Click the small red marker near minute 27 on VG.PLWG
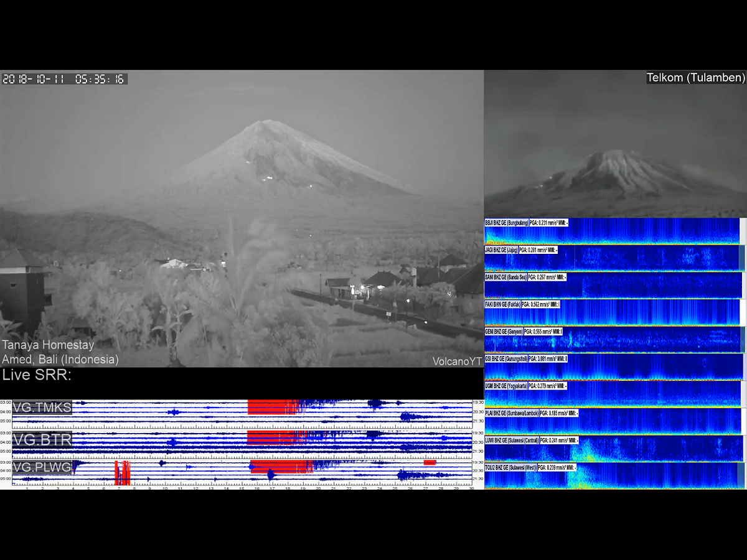The image size is (747, 560). click(x=430, y=462)
